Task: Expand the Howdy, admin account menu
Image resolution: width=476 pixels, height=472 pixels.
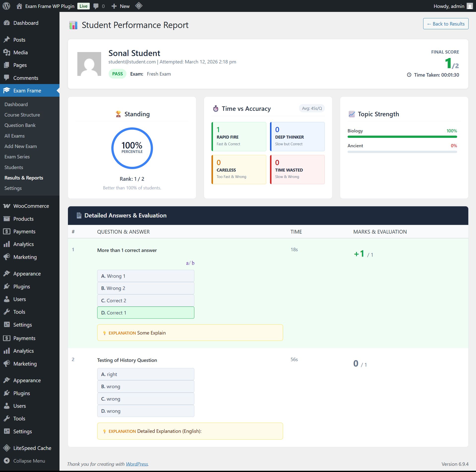Action: click(x=449, y=6)
